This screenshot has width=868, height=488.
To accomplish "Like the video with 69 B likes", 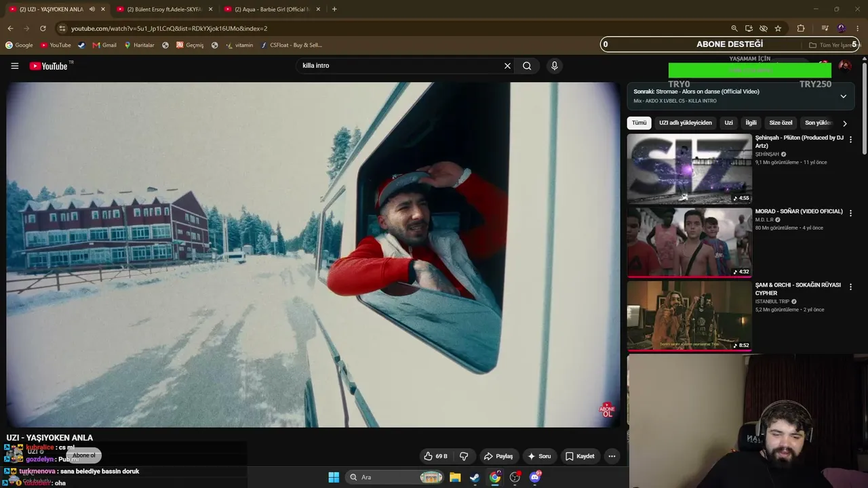I will (x=435, y=456).
